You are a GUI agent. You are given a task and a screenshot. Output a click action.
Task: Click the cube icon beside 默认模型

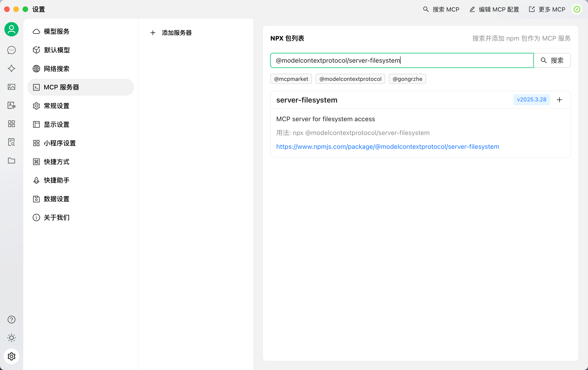pyautogui.click(x=36, y=50)
